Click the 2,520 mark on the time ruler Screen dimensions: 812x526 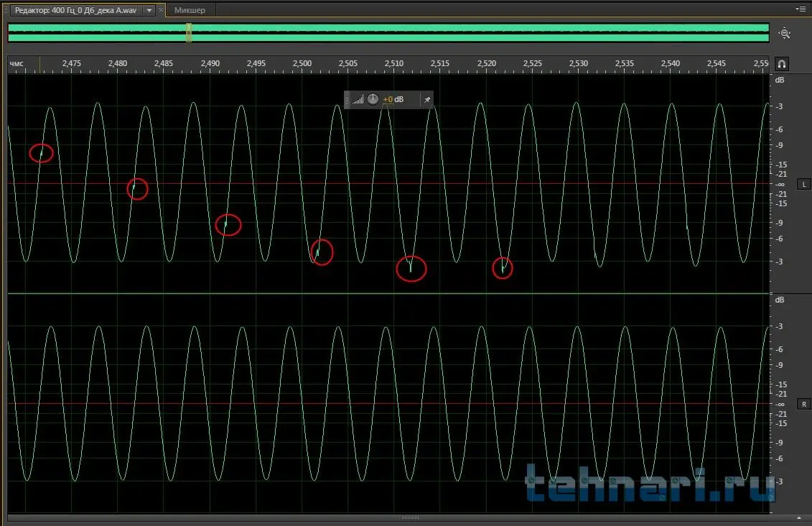486,63
